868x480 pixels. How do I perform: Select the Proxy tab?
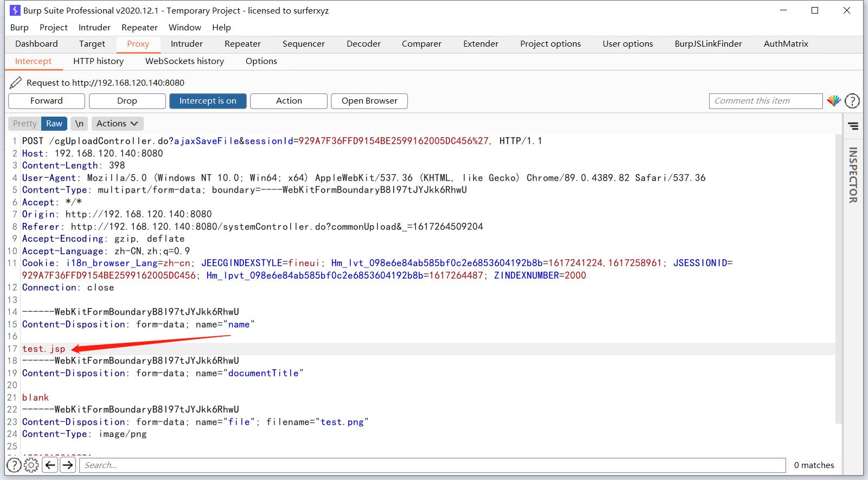[x=138, y=44]
